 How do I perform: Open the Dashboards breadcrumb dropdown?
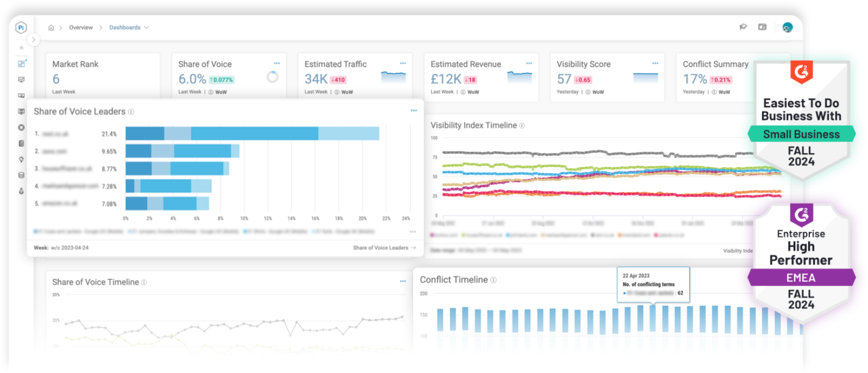[x=147, y=27]
